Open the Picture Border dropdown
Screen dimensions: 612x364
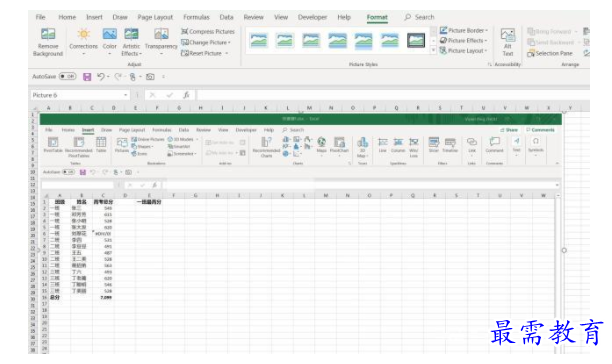tap(464, 30)
